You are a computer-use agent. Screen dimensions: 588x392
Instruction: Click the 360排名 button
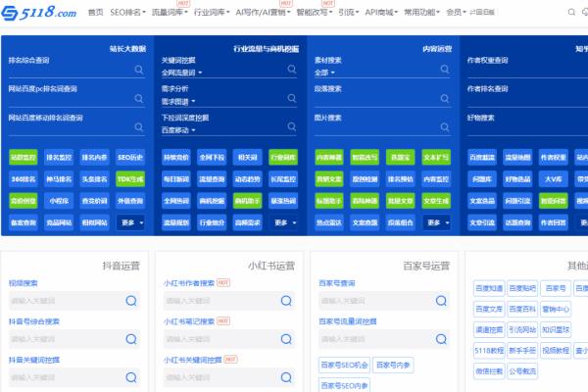pos(24,179)
